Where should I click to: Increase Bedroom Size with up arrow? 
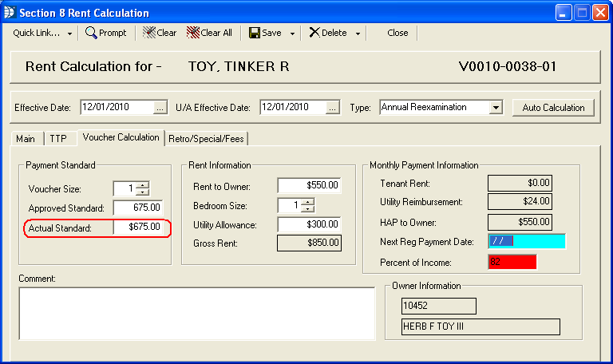308,202
